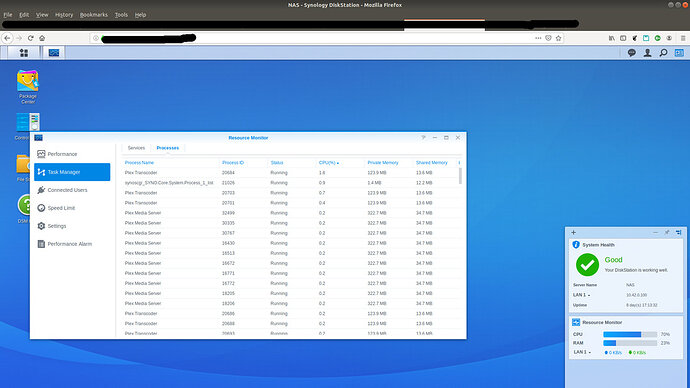
Task: Show the Firefox sidebars icon
Action: point(623,38)
